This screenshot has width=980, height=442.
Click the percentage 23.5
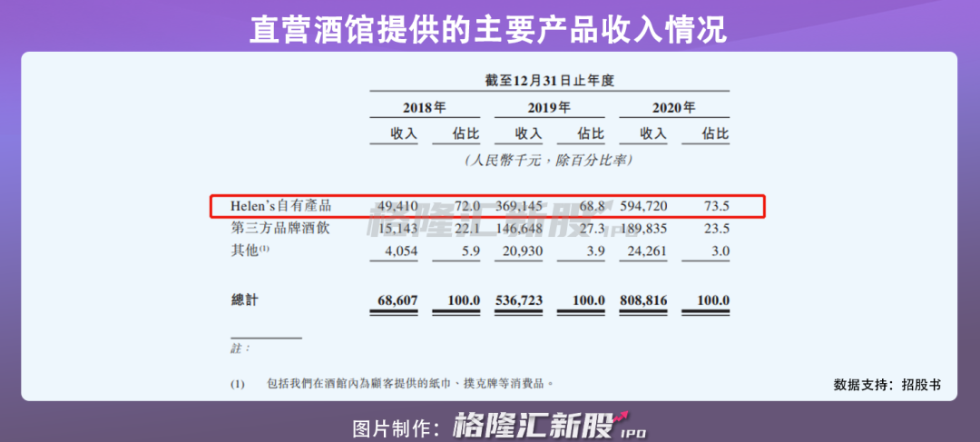click(717, 229)
